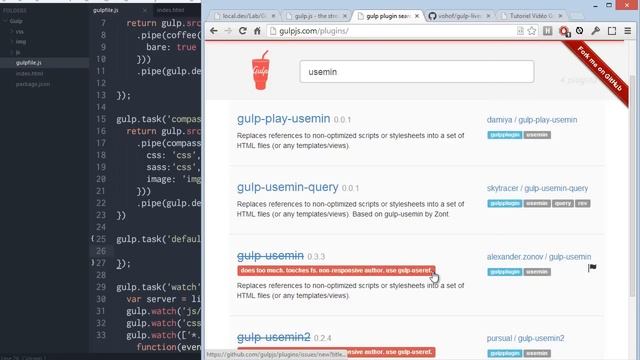The width and height of the screenshot is (640, 360).
Task: Click the circular extension icon beside the wrench
Action: [x=580, y=31]
